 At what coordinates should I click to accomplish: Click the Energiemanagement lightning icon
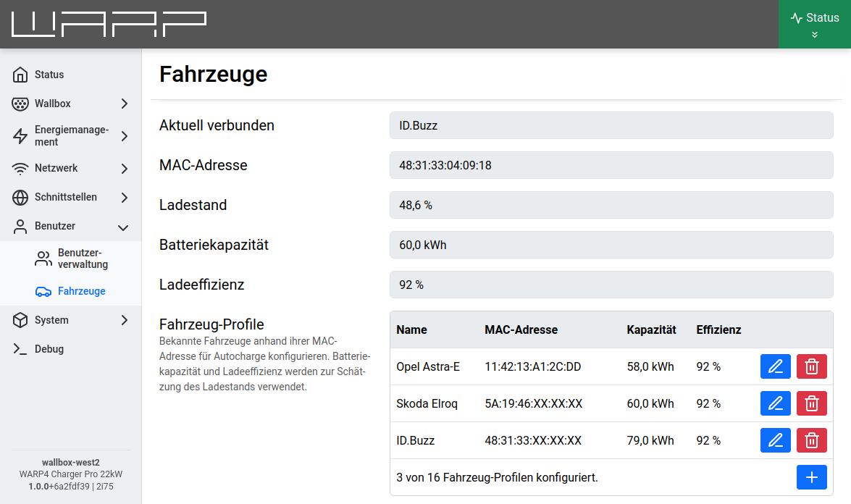point(20,135)
